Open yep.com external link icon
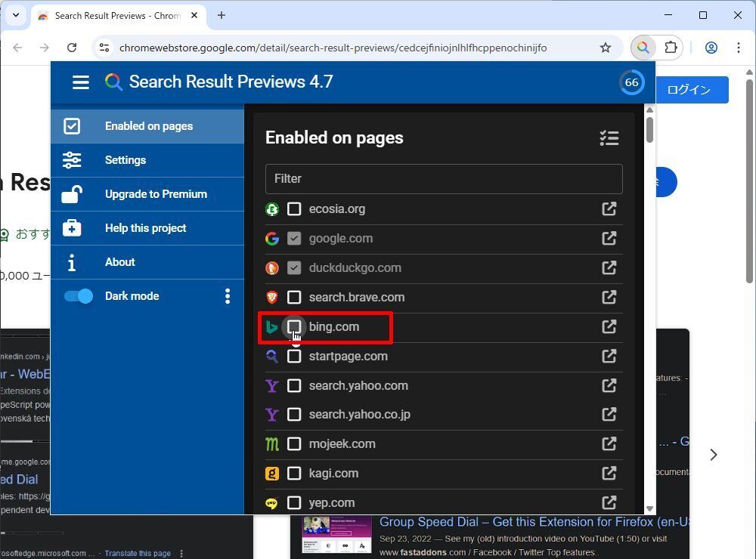756x559 pixels. tap(609, 502)
